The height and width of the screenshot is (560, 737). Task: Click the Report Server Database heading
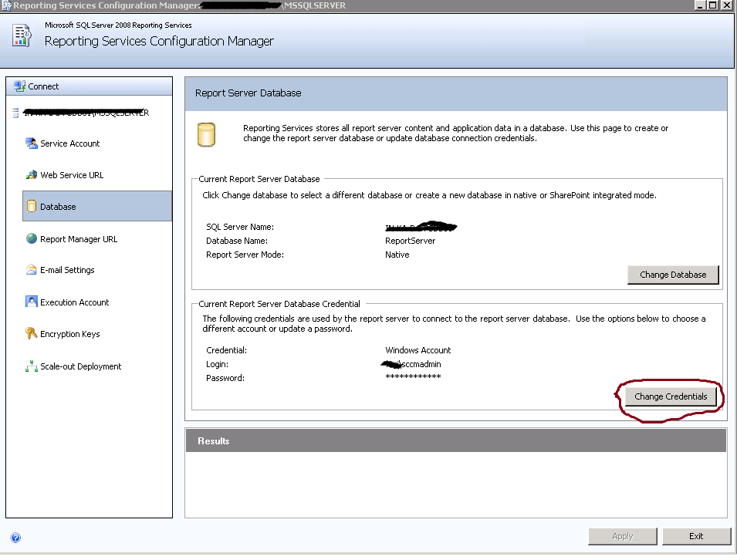pos(248,93)
